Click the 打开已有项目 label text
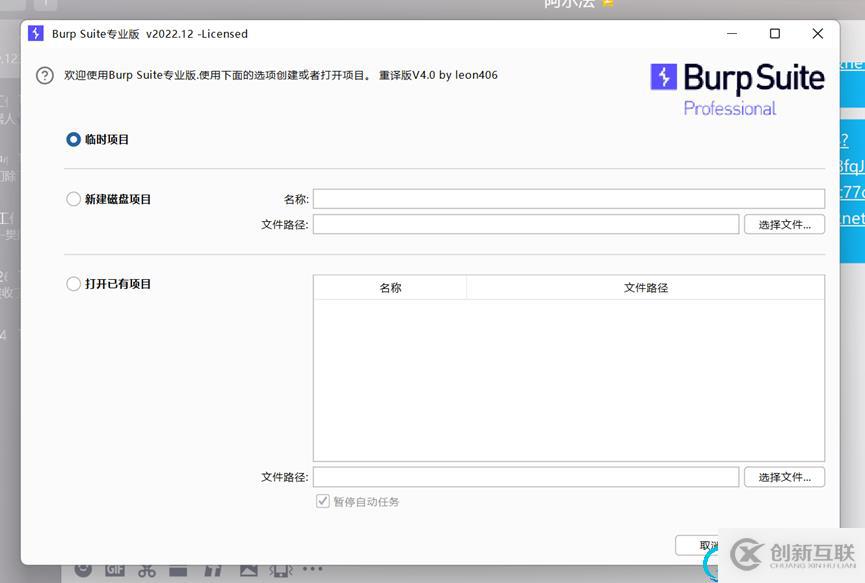 tap(118, 284)
